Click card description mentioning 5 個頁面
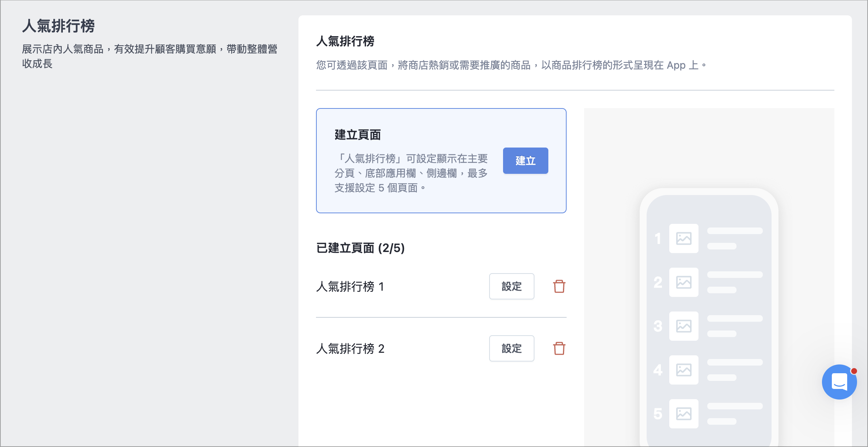868x447 pixels. [x=411, y=173]
